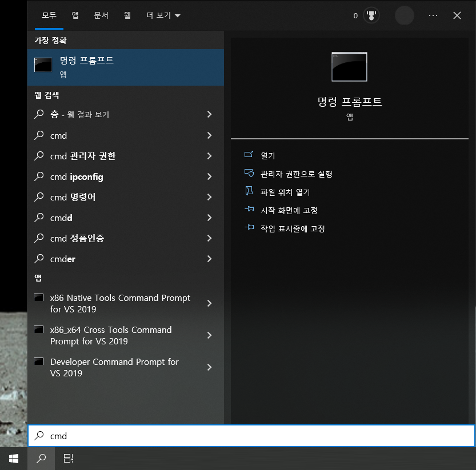This screenshot has width=476, height=470.
Task: Switch to the 문서 tab
Action: [x=102, y=15]
